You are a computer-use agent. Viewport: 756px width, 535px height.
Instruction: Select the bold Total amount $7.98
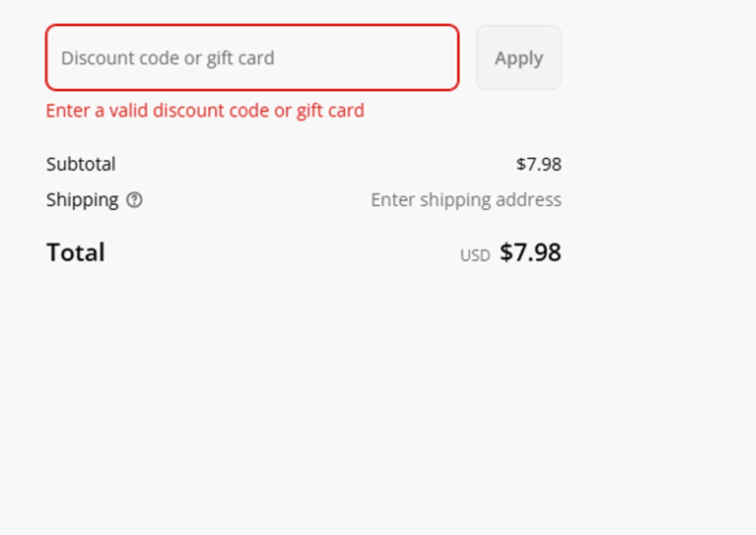[530, 252]
